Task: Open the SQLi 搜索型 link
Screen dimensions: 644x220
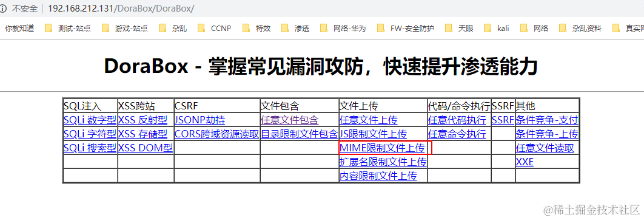Action: coord(90,148)
